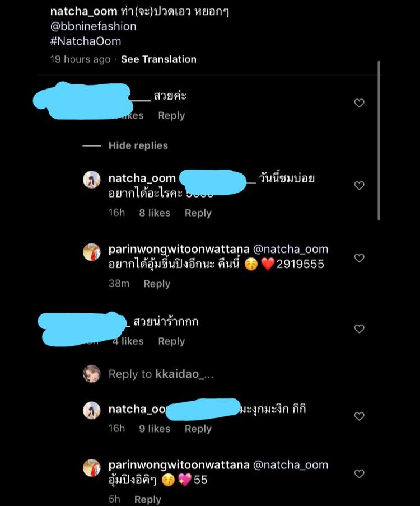The image size is (420, 507).
Task: Like parinwongwitoonwattana's 2919555 reply heart
Action: [359, 258]
